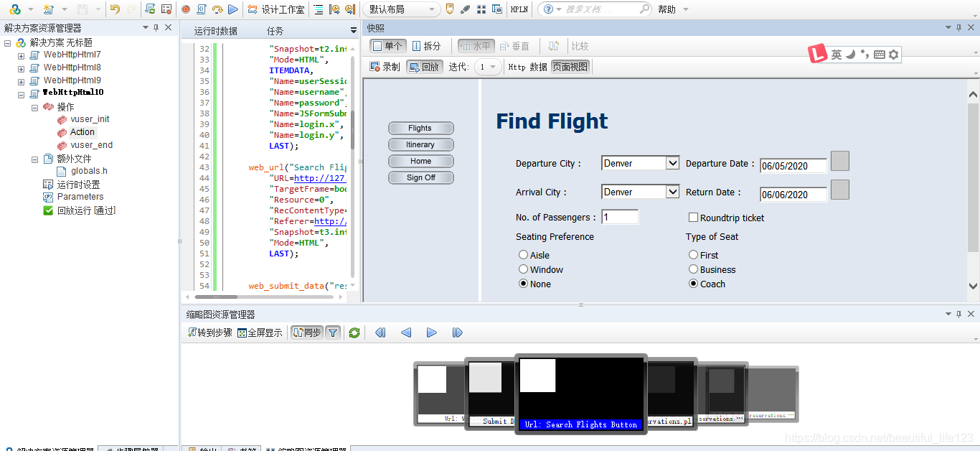This screenshot has width=980, height=451.
Task: Open the 任务 tab
Action: 275,31
